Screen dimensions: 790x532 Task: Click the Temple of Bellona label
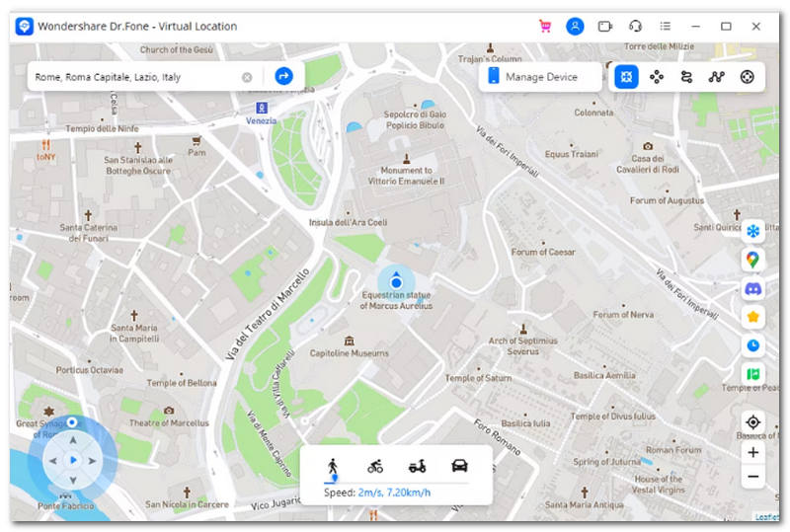tap(182, 383)
